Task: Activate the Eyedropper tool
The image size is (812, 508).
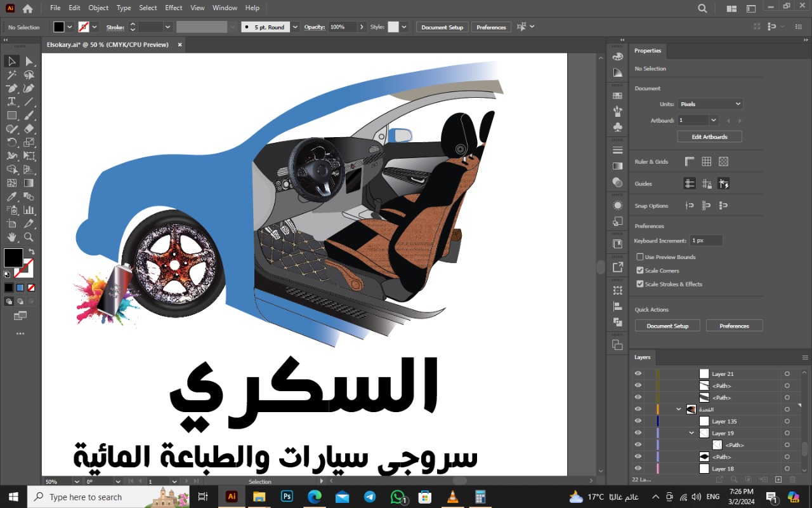Action: [11, 197]
